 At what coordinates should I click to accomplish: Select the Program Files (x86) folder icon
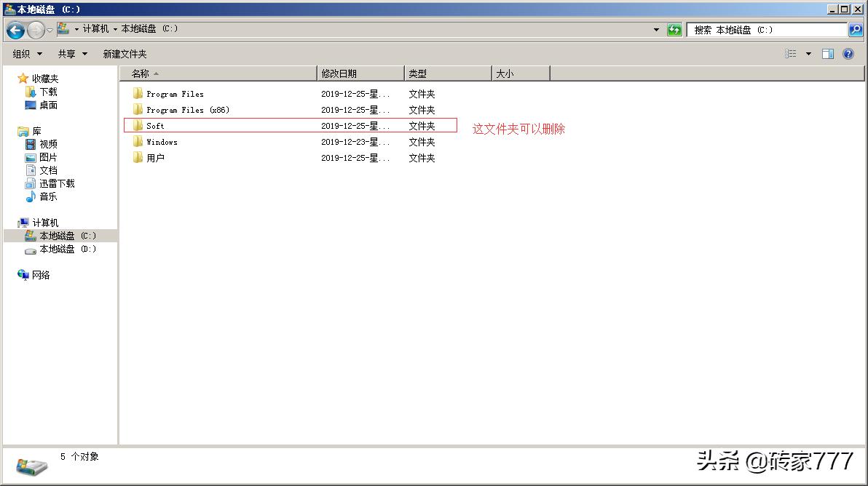[138, 109]
